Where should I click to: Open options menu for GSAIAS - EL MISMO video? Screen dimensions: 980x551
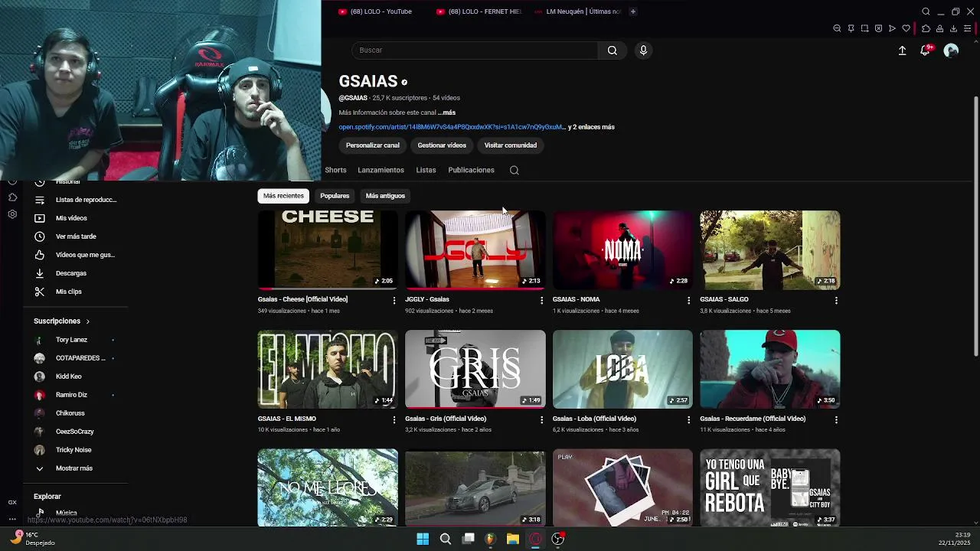tap(394, 420)
